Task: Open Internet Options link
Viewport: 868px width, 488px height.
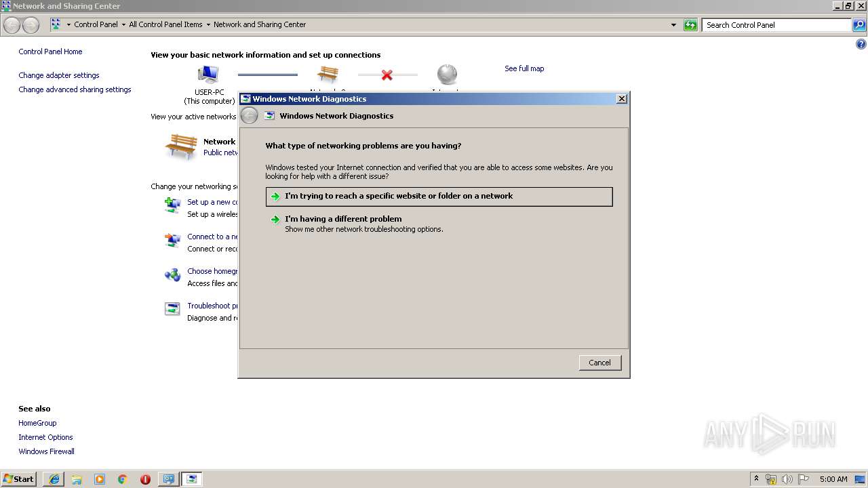Action: 45,437
